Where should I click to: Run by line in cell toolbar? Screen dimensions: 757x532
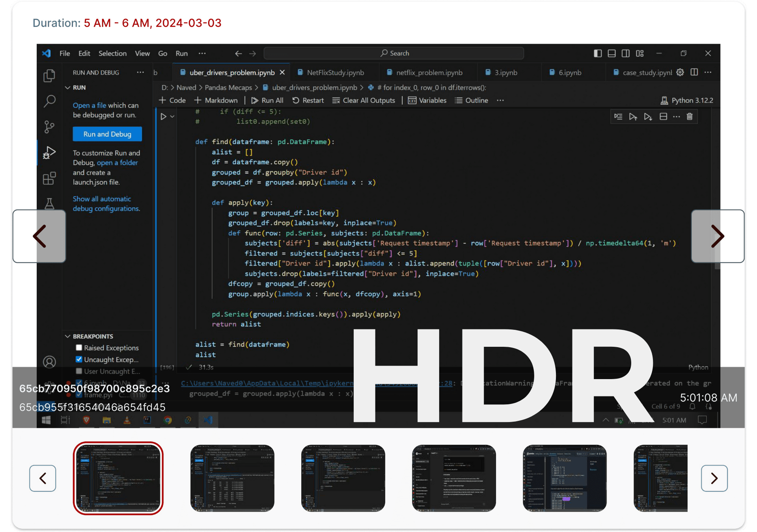[x=618, y=117]
